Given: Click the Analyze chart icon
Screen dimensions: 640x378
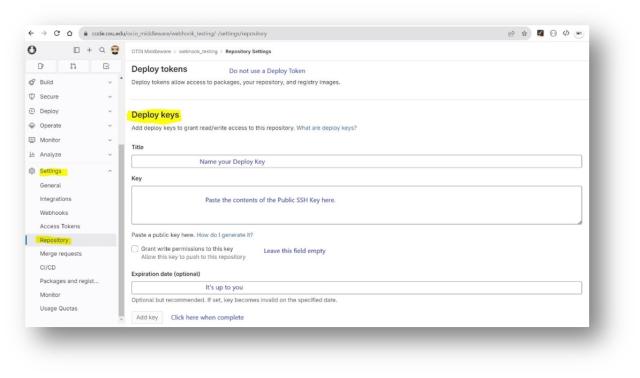Looking at the screenshot, I should [x=32, y=154].
